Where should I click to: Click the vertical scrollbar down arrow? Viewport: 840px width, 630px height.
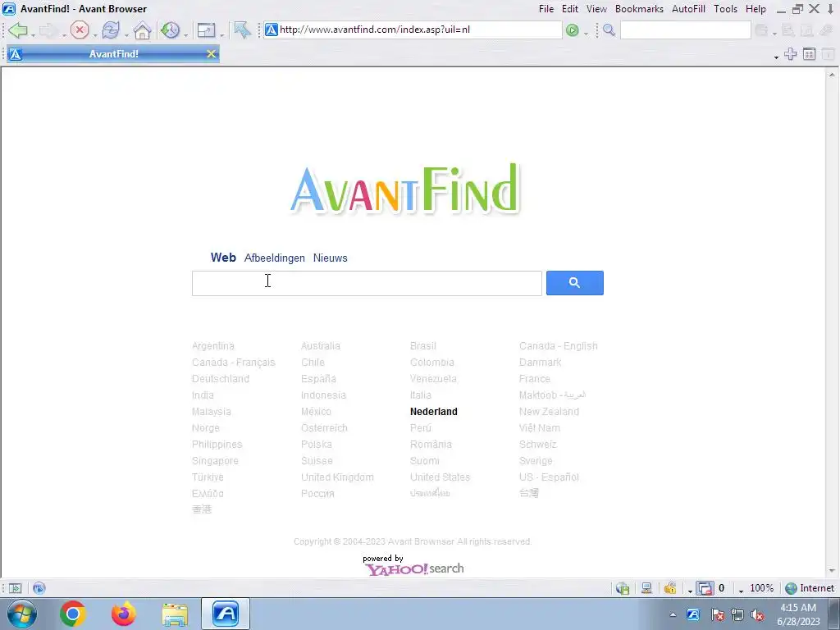[832, 571]
